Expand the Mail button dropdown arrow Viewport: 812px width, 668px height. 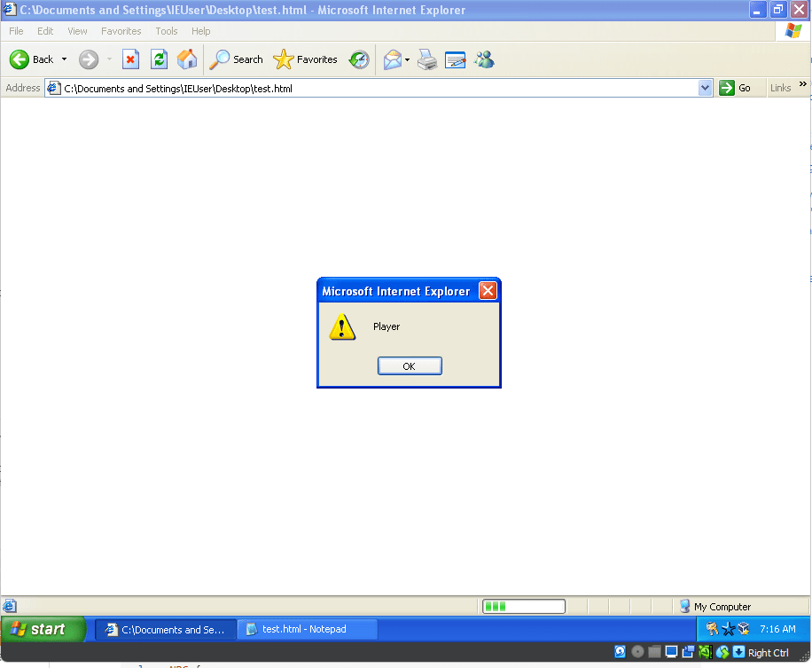coord(408,59)
